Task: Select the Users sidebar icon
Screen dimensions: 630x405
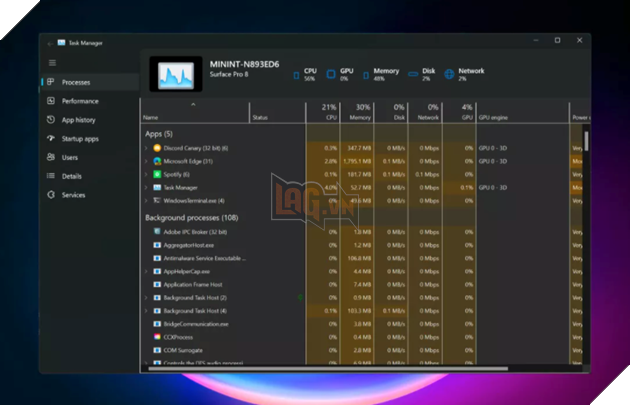Action: (51, 157)
